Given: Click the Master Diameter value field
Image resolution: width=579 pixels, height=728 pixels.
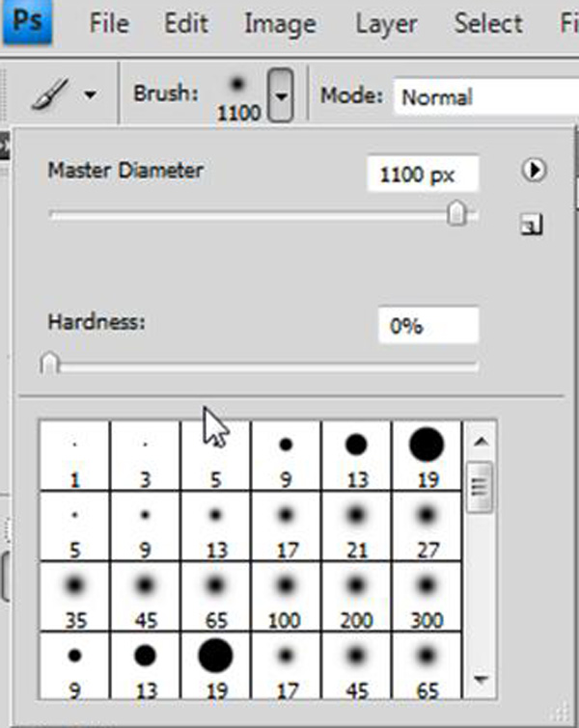Looking at the screenshot, I should (423, 174).
